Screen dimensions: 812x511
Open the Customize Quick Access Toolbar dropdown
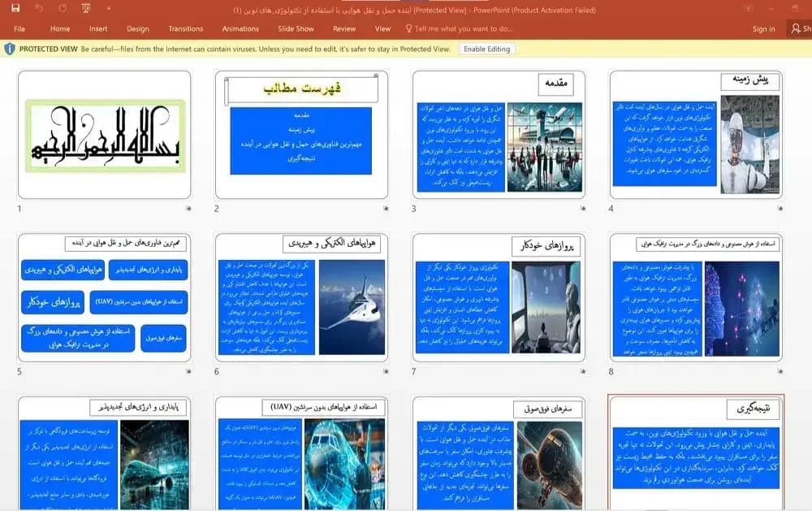coord(109,8)
